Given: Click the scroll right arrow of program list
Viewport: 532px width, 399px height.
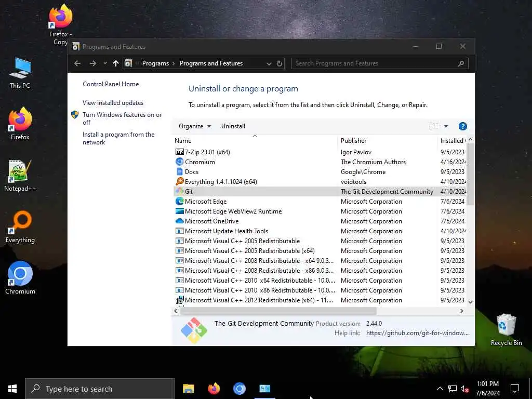Looking at the screenshot, I should 461,311.
